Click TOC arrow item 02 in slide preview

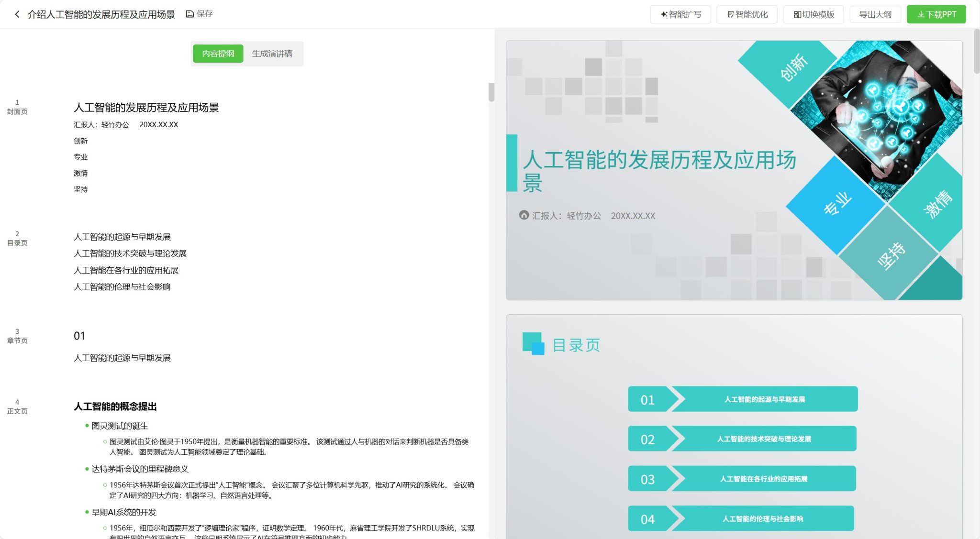(x=741, y=439)
